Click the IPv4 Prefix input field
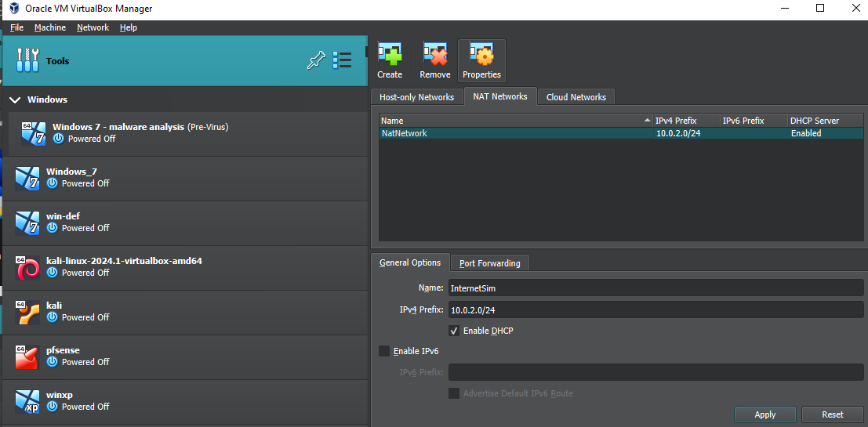The image size is (868, 427). pos(656,309)
